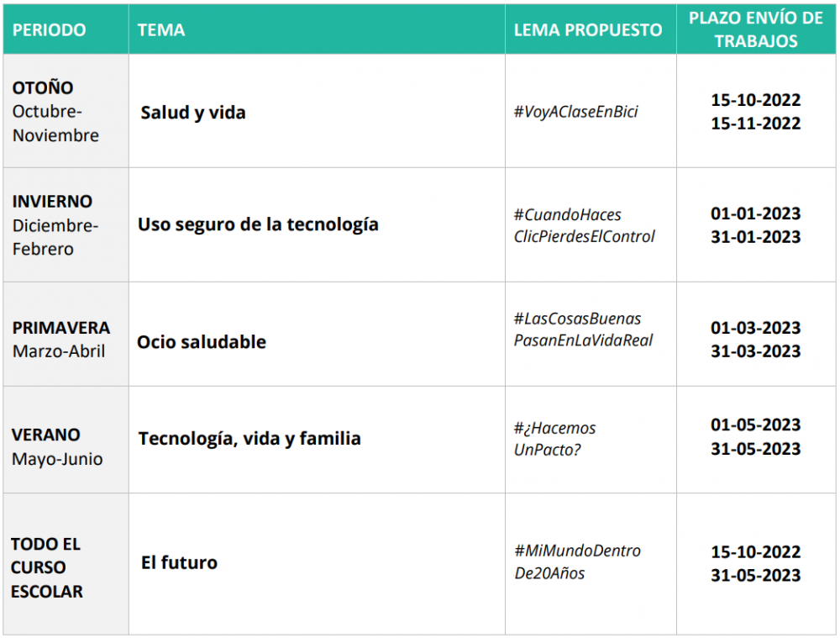Open the #MiMundoDentroDe20Años hashtag
This screenshot has width=840, height=638.
pos(577,562)
